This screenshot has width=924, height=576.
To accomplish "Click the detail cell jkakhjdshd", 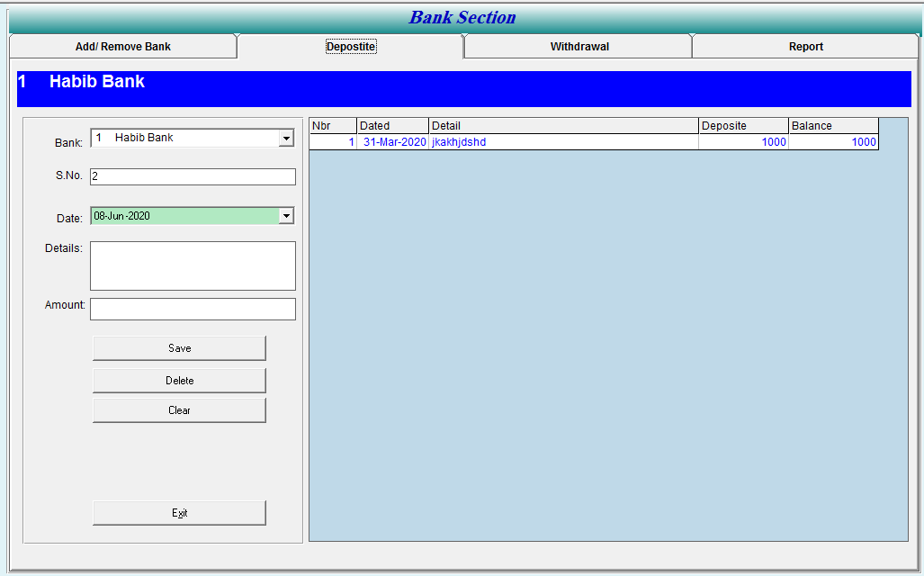I will [x=563, y=142].
